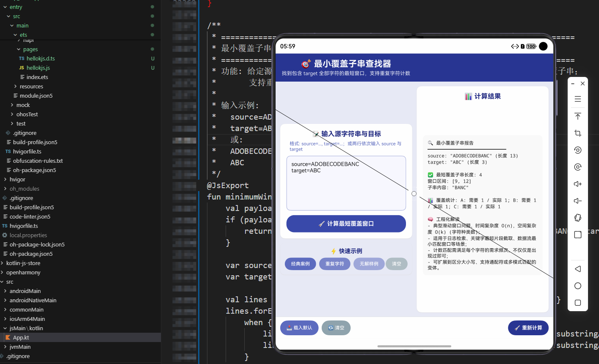Minimize the emulator toolbar panel

click(573, 84)
